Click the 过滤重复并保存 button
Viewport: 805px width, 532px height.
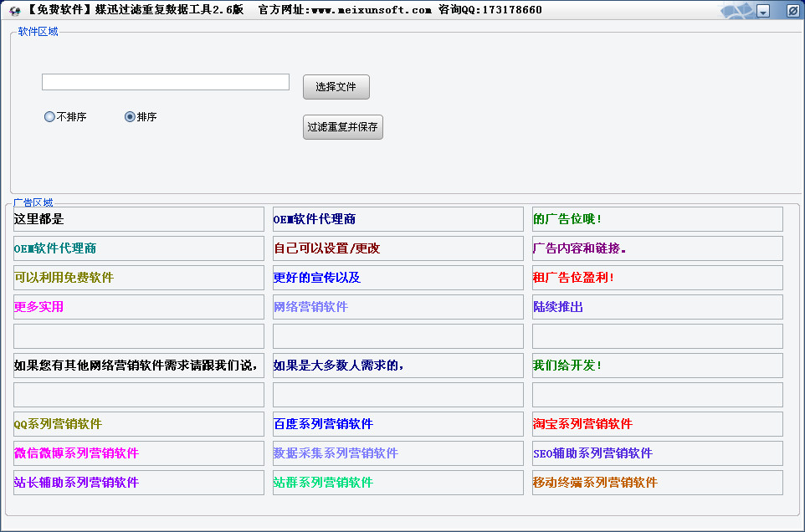pyautogui.click(x=343, y=126)
